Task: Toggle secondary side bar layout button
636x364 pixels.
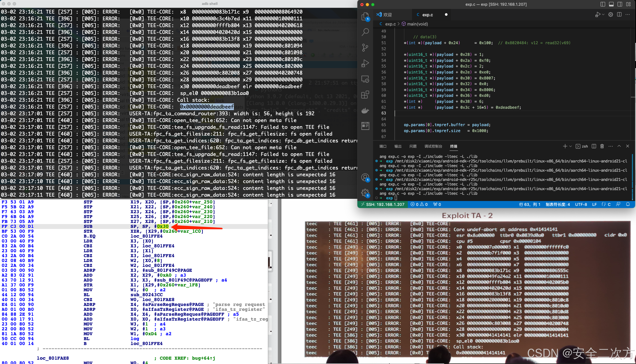Action: (x=620, y=4)
